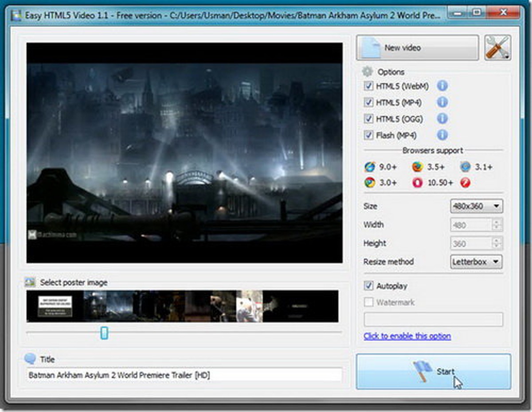Open the settings wrench and screwdriver icon
This screenshot has width=532, height=412.
click(x=497, y=47)
